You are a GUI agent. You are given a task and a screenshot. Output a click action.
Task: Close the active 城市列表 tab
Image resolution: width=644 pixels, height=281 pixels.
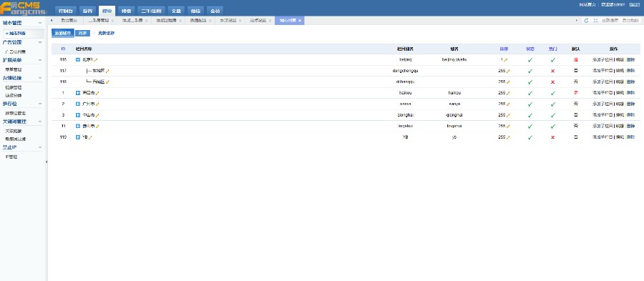pyautogui.click(x=300, y=21)
